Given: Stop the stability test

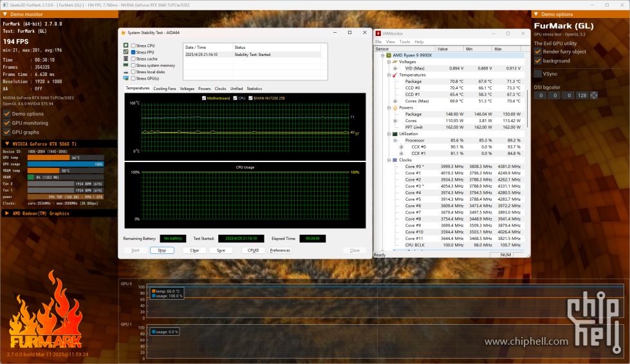Looking at the screenshot, I should 162,250.
